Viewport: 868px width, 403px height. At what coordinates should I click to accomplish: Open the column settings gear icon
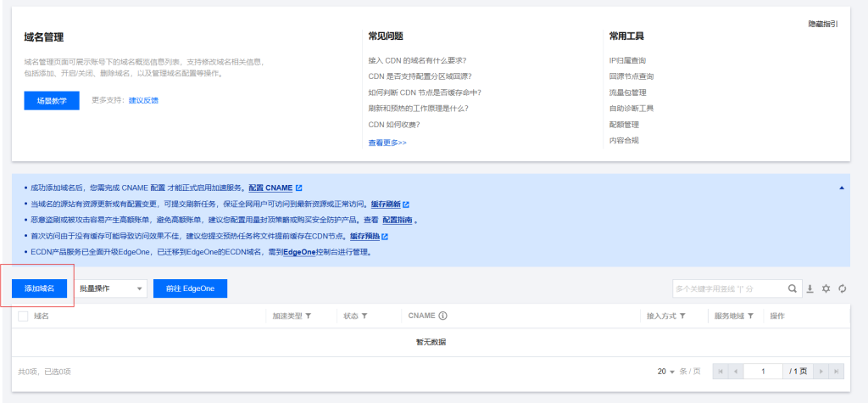click(826, 288)
